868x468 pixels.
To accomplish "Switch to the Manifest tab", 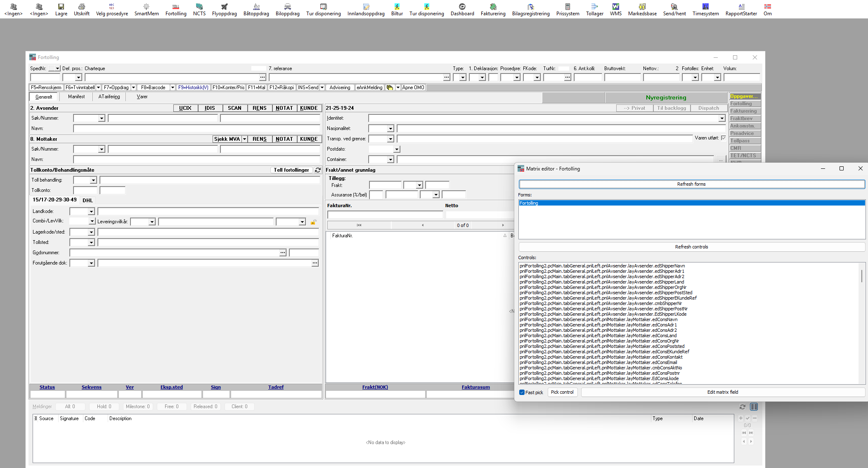I will (76, 97).
